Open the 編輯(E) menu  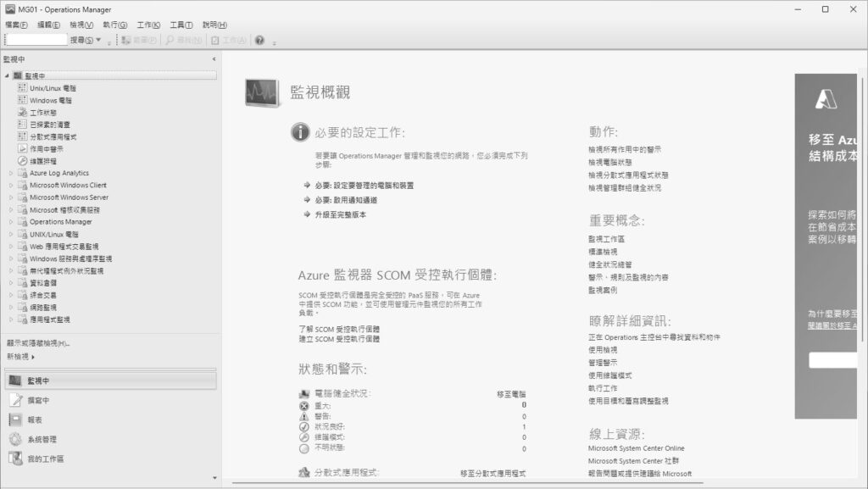point(48,25)
